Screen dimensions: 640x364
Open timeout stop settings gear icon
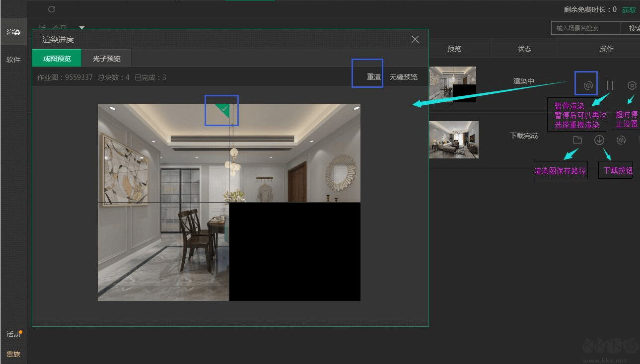(x=632, y=85)
